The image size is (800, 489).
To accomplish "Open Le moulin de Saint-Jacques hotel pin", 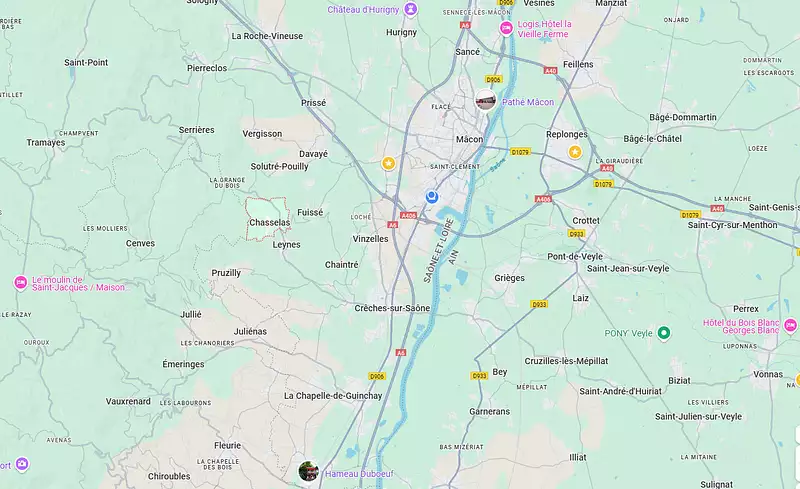I will tap(20, 282).
